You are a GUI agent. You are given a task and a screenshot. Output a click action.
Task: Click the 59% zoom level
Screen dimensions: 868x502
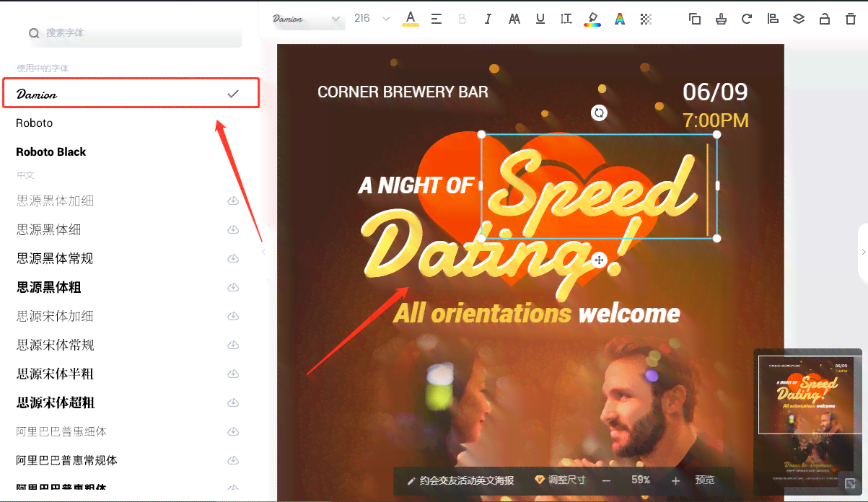[x=641, y=480]
